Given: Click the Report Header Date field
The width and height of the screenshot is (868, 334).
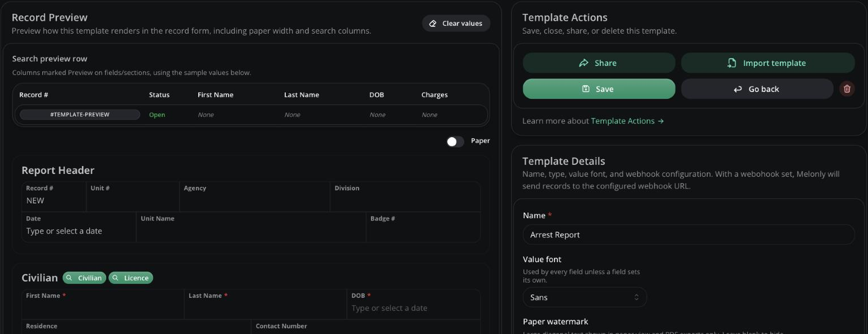Looking at the screenshot, I should (78, 227).
